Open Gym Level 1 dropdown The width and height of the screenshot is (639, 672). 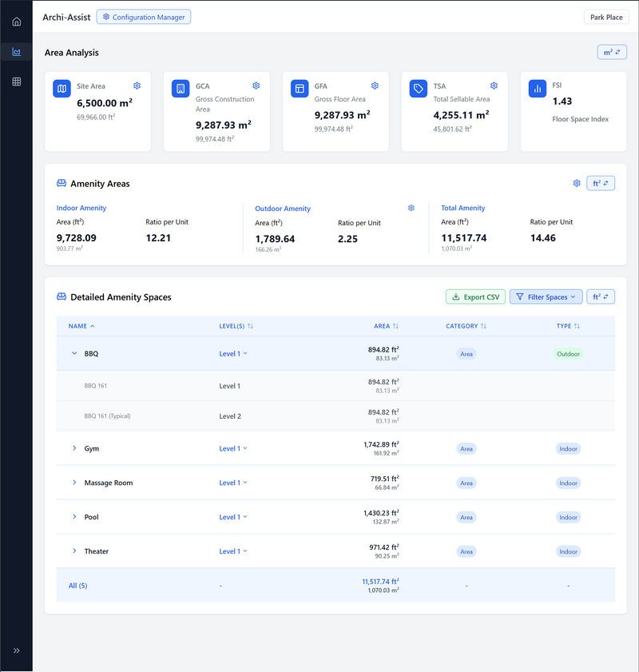coord(233,448)
